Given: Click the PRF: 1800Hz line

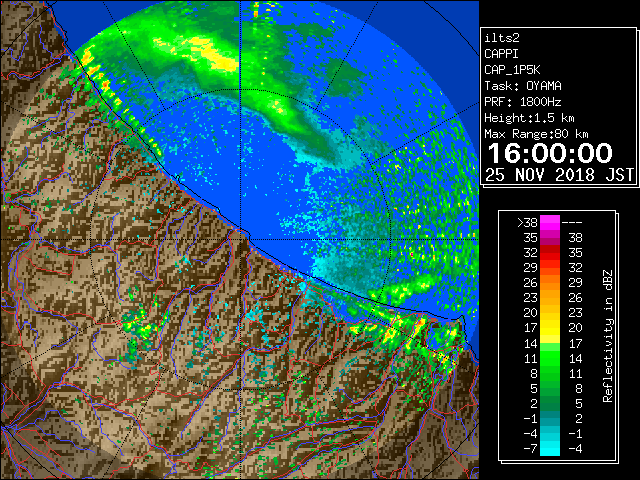Looking at the screenshot, I should pos(523,102).
